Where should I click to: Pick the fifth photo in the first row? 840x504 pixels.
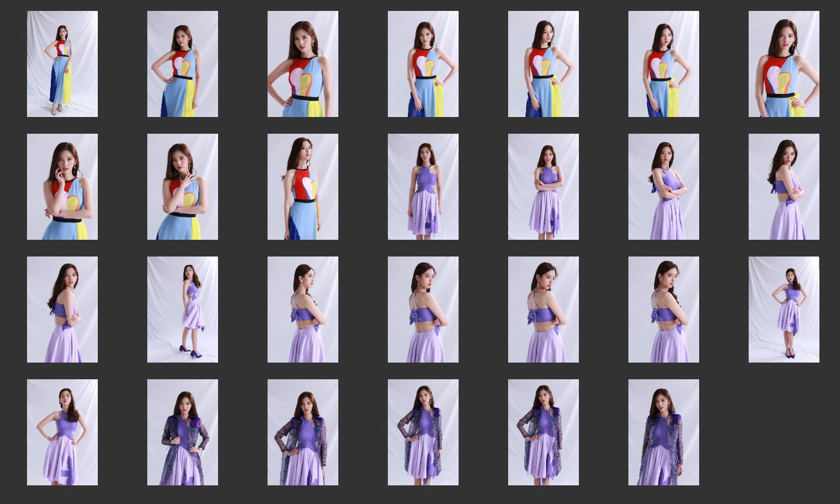click(x=543, y=64)
